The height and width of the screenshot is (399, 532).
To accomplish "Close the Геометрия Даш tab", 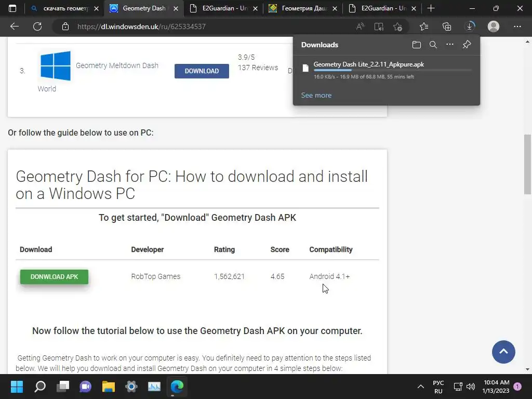I will (x=335, y=8).
